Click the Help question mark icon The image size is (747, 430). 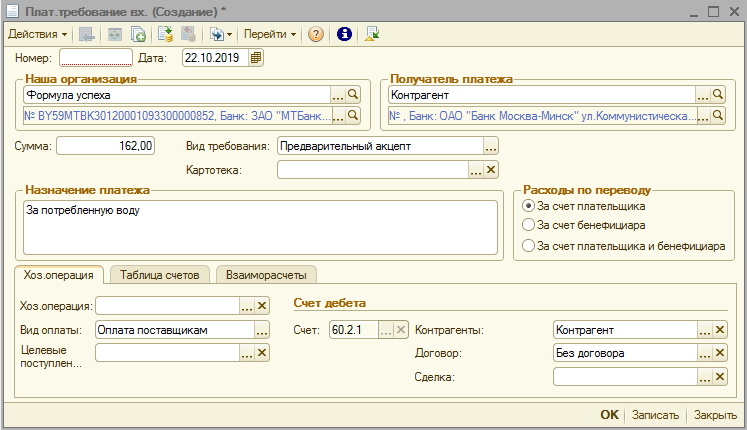coord(316,34)
